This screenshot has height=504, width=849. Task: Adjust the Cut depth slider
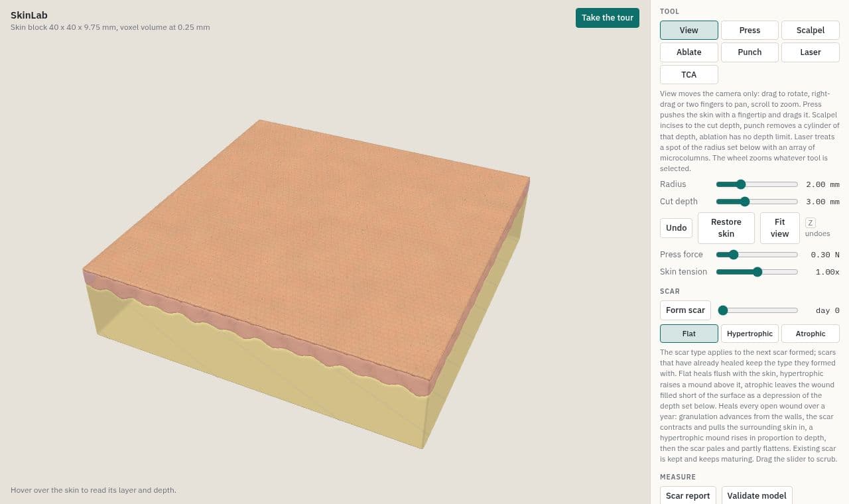click(757, 202)
